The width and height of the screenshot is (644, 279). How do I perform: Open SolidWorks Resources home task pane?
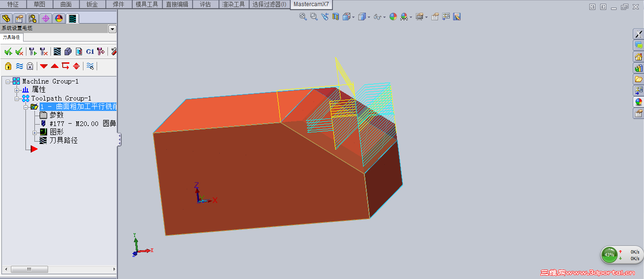click(639, 57)
